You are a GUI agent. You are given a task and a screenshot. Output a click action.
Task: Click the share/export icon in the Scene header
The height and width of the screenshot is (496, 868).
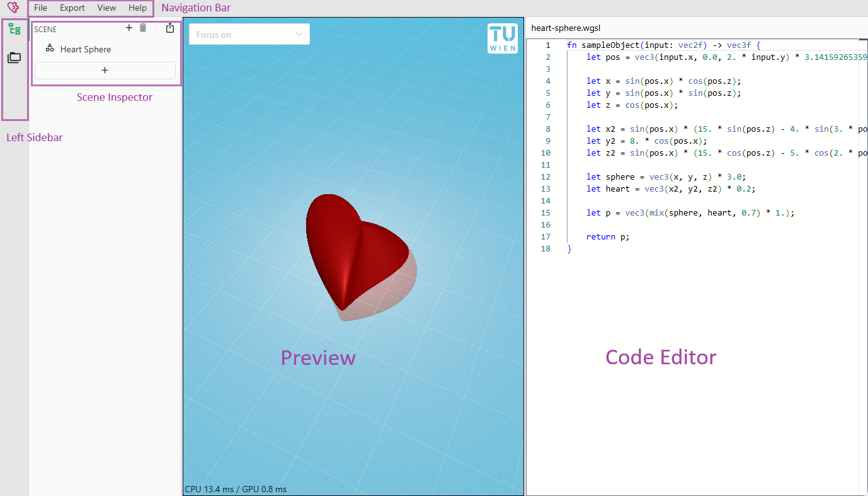point(170,28)
